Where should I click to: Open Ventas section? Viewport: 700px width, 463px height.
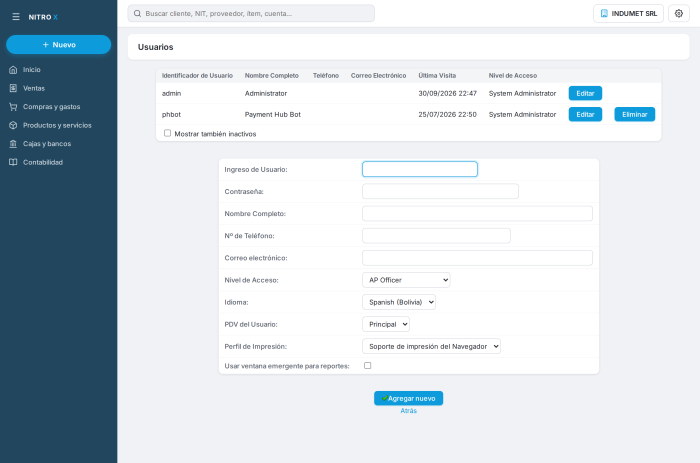click(x=34, y=88)
